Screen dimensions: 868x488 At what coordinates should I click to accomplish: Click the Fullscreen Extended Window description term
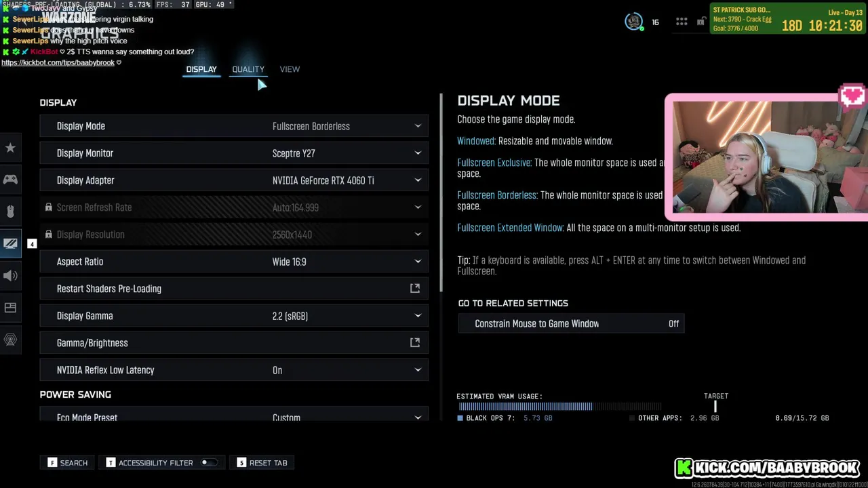[510, 228]
